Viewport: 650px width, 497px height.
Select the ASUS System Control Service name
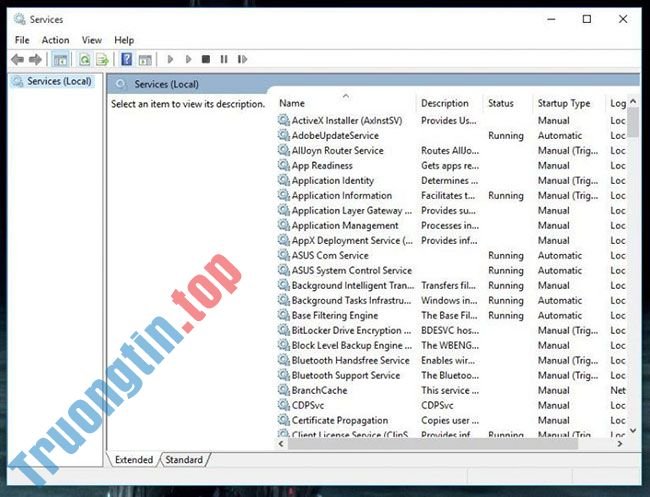[x=352, y=270]
